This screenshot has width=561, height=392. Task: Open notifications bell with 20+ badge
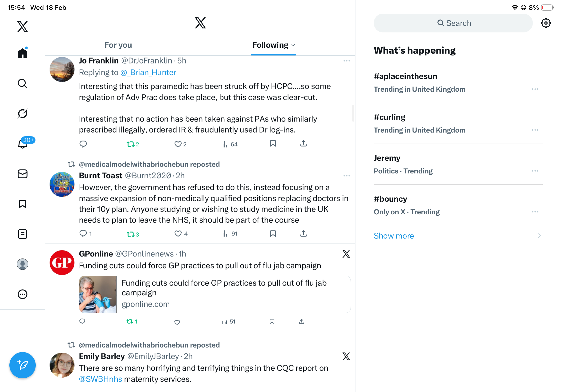tap(23, 143)
